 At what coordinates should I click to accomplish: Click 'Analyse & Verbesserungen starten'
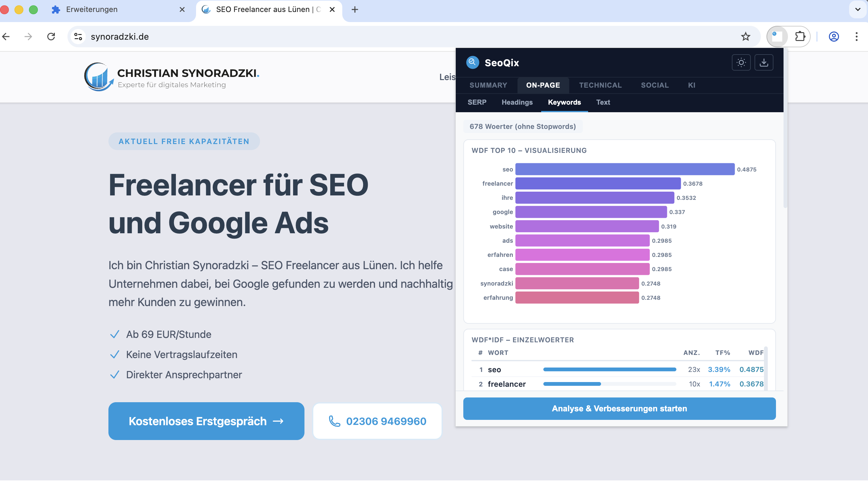coord(619,409)
